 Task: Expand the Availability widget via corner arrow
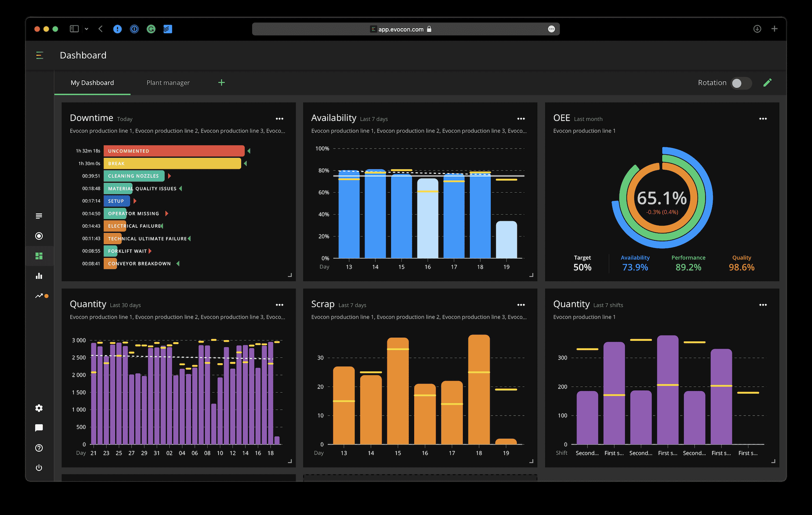pyautogui.click(x=531, y=275)
